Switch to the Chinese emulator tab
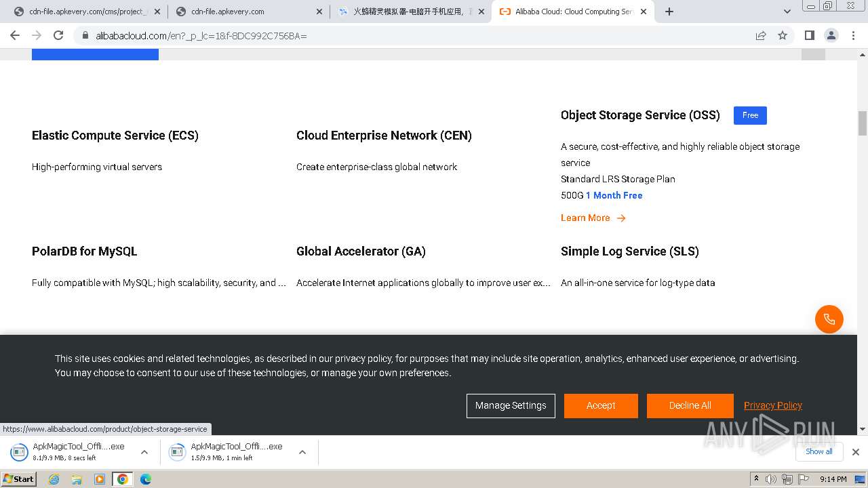This screenshot has width=868, height=488. coord(411,12)
